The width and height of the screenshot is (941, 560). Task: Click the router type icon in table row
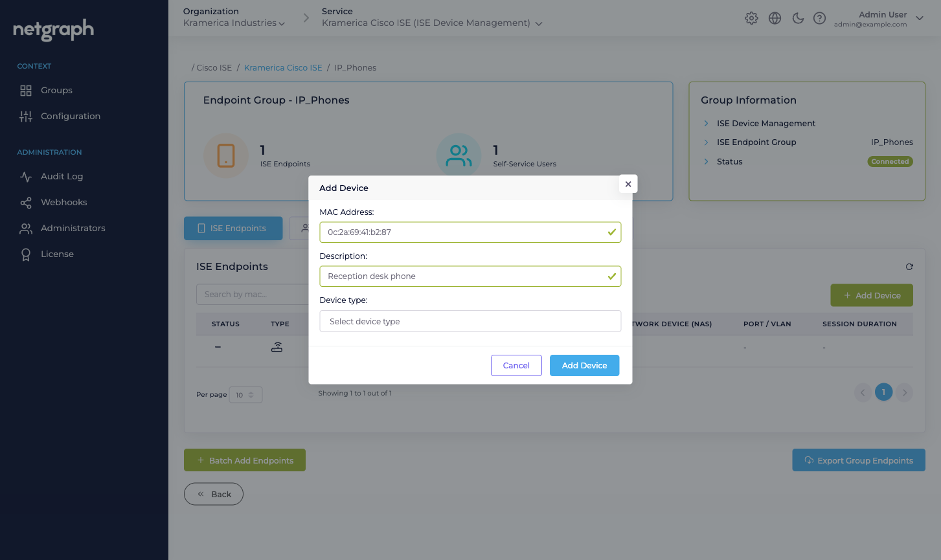[277, 347]
